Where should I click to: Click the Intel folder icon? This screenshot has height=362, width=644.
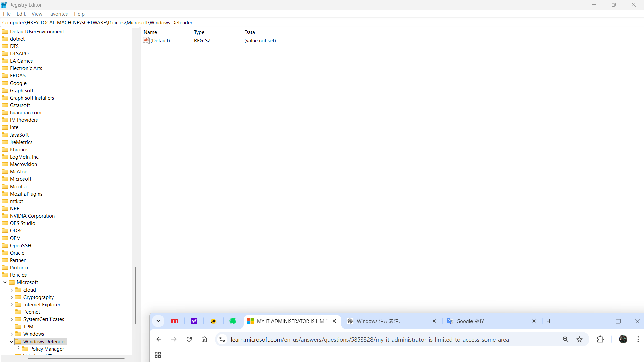coord(5,127)
